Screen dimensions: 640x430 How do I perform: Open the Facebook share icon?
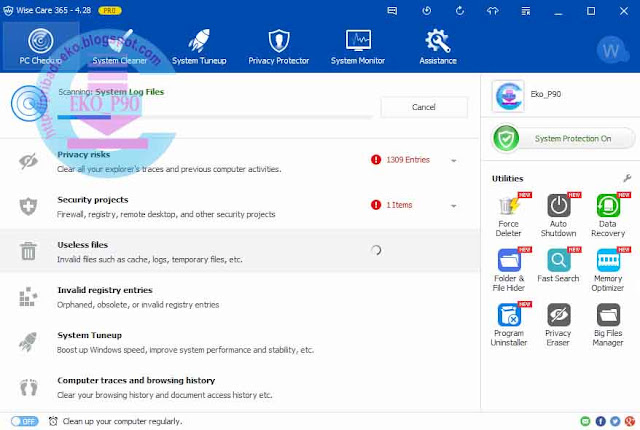600,421
